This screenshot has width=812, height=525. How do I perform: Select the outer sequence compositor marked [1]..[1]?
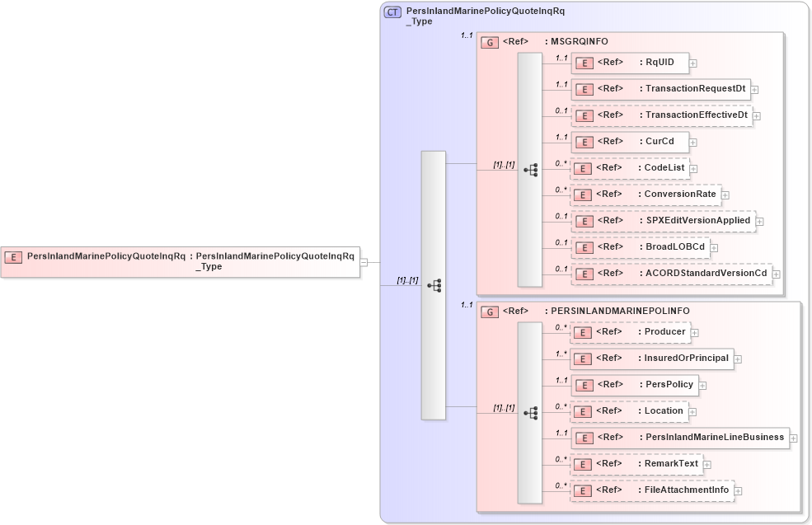434,284
